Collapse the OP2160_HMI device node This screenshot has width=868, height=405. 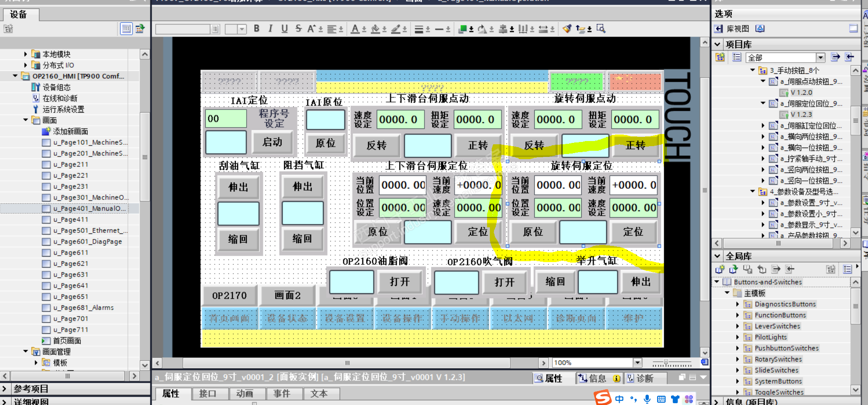click(15, 76)
